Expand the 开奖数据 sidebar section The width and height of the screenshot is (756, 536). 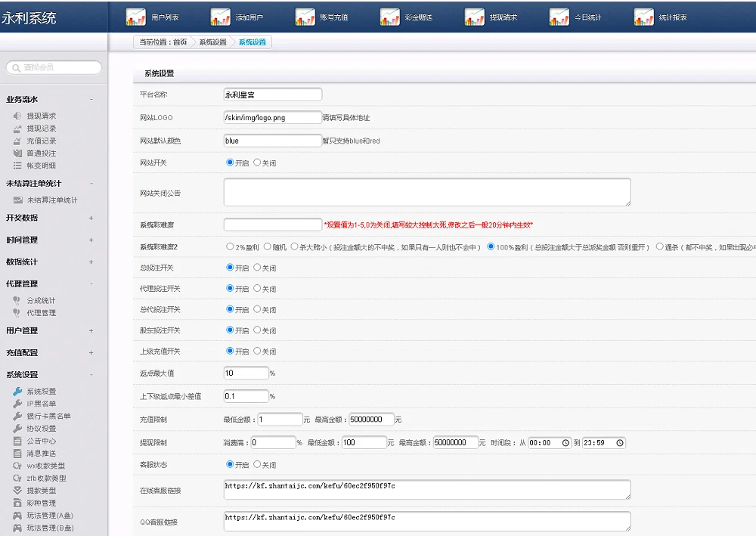click(x=91, y=218)
